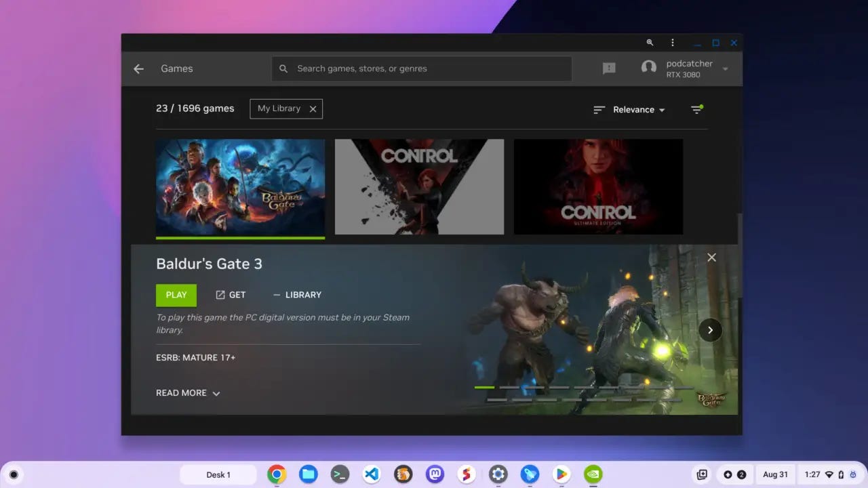
Task: Open the Aug 31 calendar date
Action: [775, 474]
